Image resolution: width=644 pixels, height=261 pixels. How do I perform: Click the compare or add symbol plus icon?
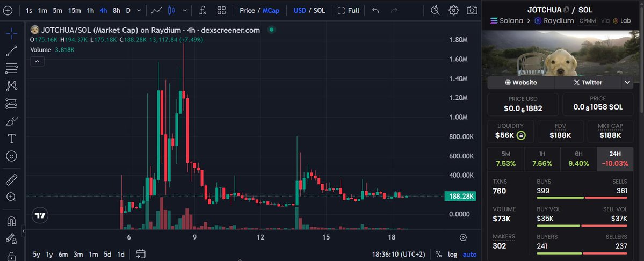(x=8, y=10)
